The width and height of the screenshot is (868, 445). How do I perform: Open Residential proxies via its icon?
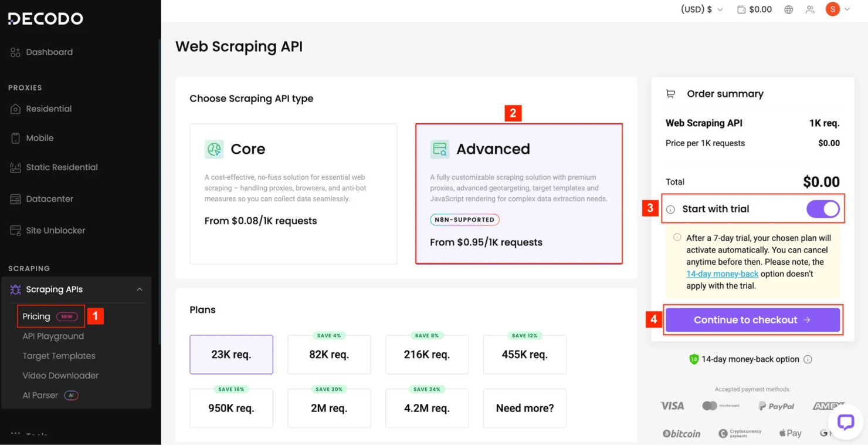tap(15, 109)
